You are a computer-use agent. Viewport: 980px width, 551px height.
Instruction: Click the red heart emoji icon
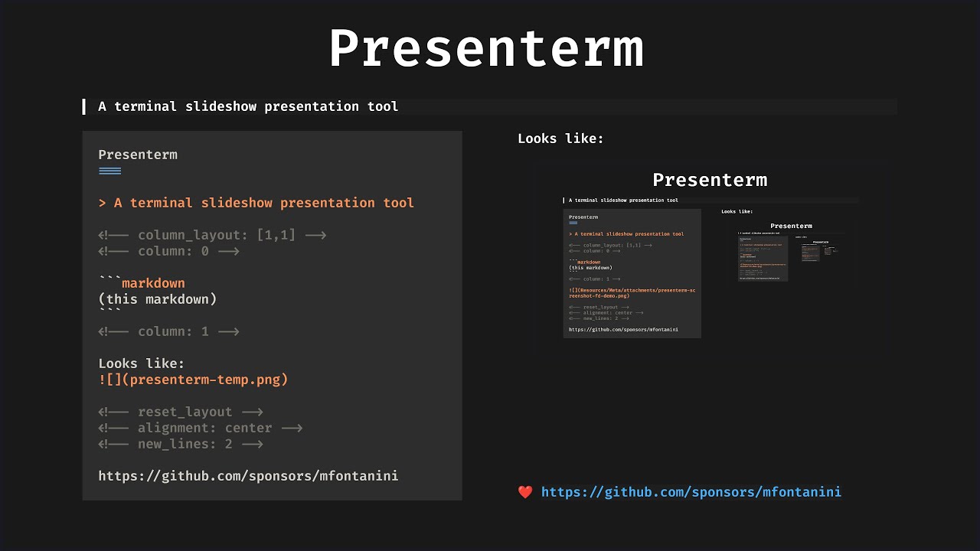[x=525, y=492]
